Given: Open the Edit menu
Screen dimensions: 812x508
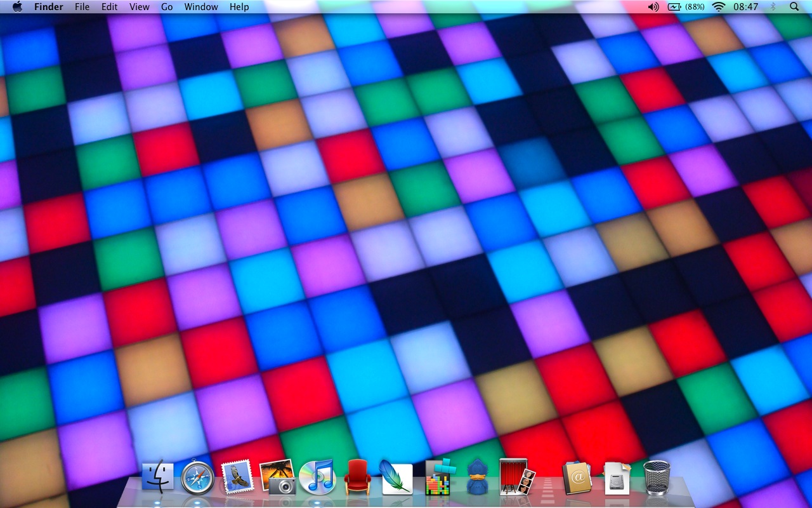Looking at the screenshot, I should click(x=110, y=6).
